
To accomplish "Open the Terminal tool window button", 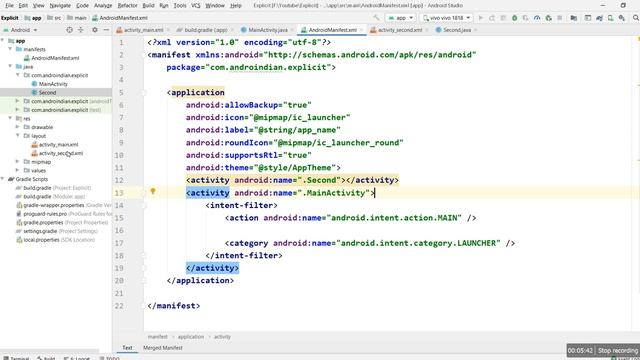I will (x=16, y=358).
